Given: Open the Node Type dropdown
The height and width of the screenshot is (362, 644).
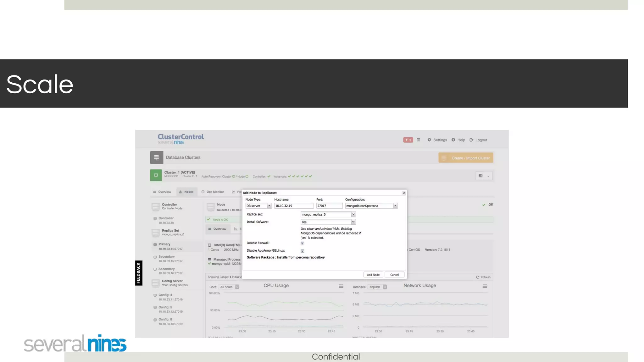Looking at the screenshot, I should 258,206.
